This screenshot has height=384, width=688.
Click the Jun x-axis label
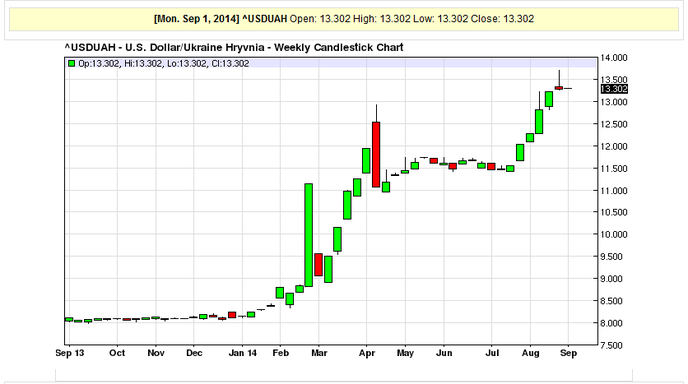tap(444, 353)
